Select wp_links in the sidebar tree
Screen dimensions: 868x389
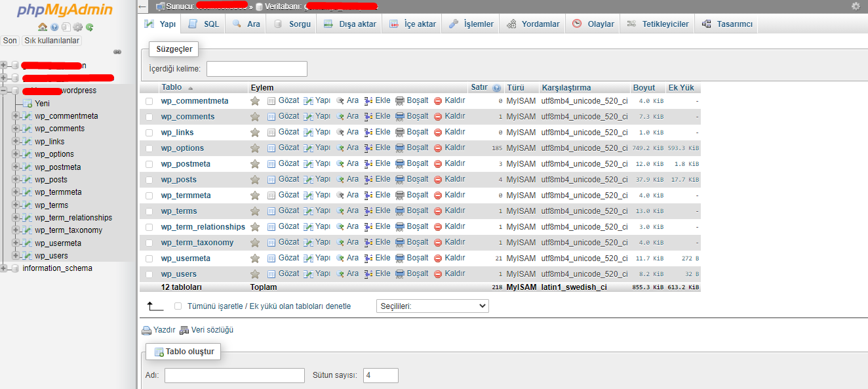[x=50, y=142]
